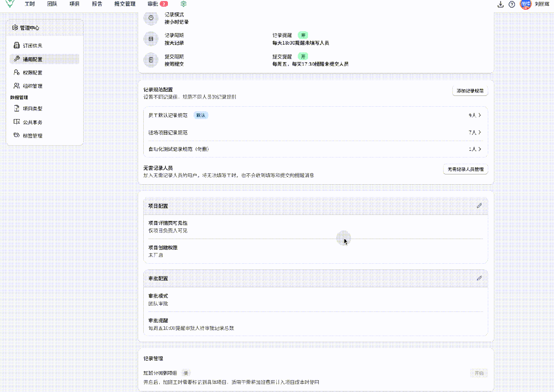Click the 按周提交 value

pyautogui.click(x=174, y=64)
